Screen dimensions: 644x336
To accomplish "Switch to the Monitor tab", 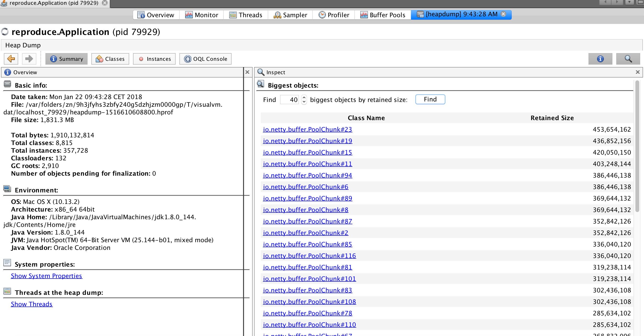I will pyautogui.click(x=201, y=15).
